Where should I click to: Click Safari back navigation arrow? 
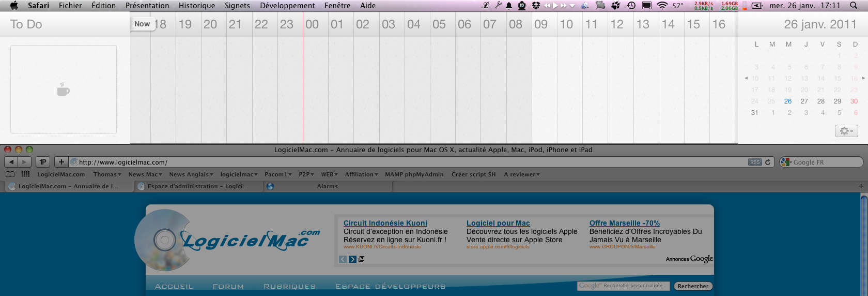click(11, 162)
